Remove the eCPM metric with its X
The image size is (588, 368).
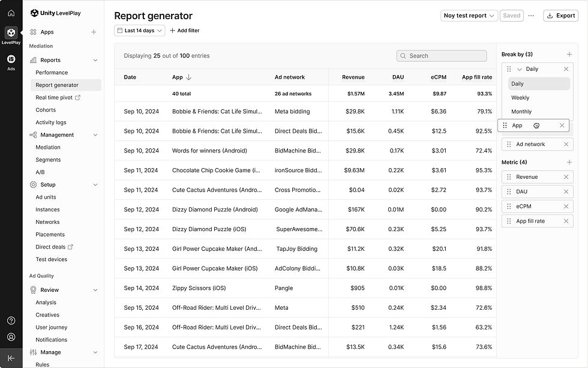(x=566, y=207)
